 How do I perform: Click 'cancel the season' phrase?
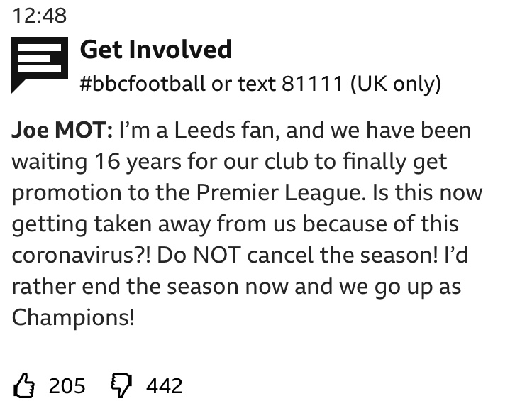coord(343,256)
